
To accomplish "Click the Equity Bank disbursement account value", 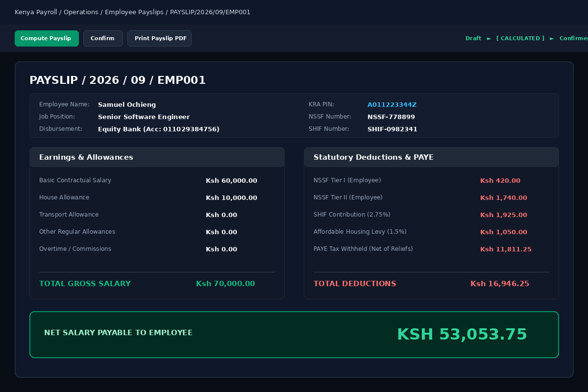I will (x=159, y=129).
